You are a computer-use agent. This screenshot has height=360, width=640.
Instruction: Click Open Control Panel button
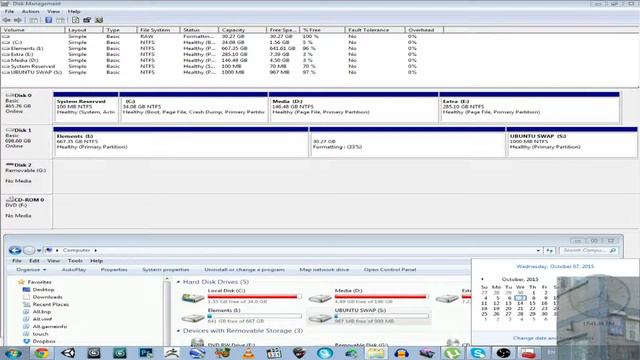coord(390,270)
